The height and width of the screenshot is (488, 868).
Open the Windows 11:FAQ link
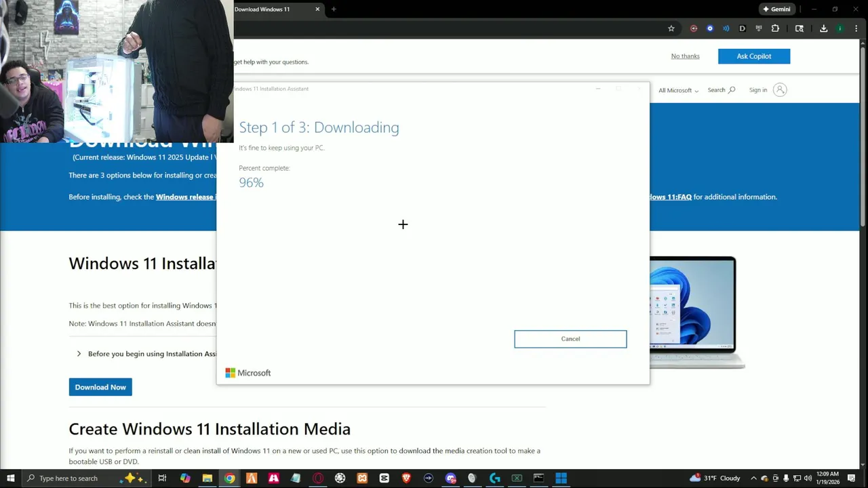pos(670,197)
